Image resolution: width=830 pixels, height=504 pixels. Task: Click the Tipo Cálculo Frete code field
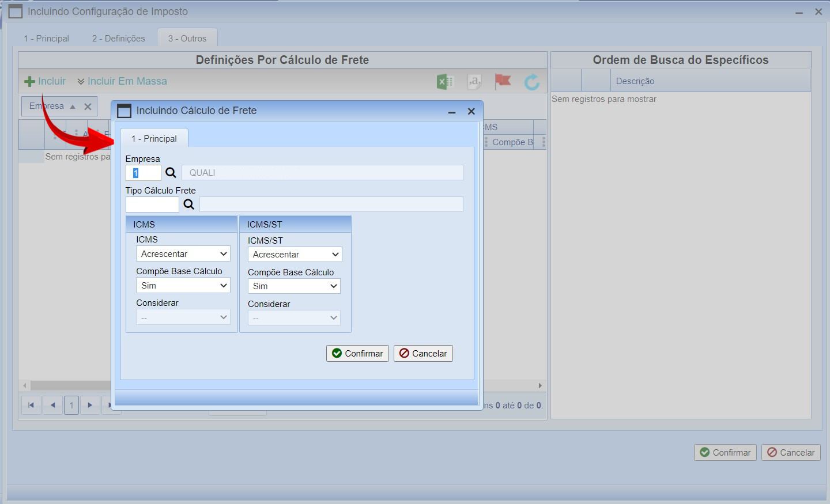click(152, 204)
